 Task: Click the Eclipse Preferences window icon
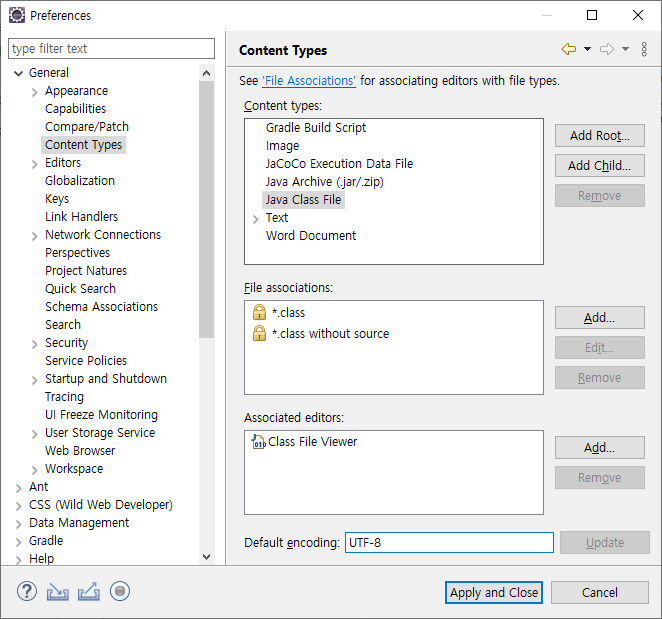click(x=17, y=16)
